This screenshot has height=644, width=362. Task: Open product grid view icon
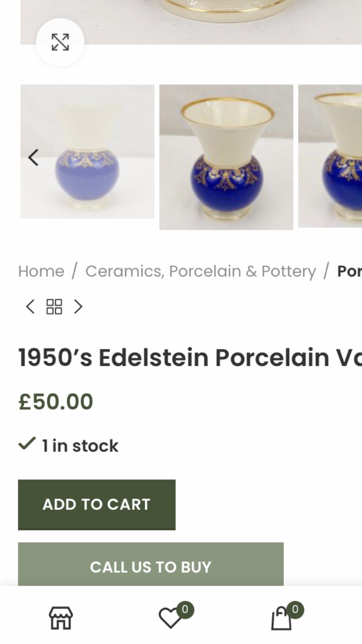coord(54,307)
